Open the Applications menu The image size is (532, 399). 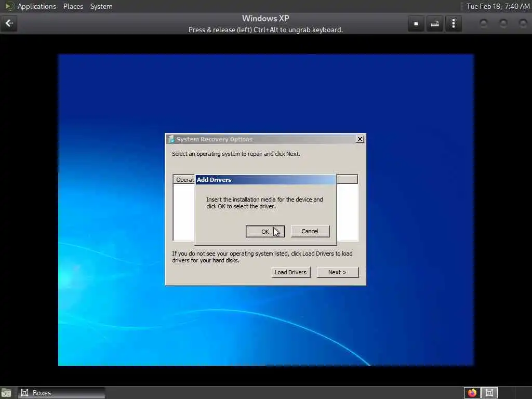coord(37,6)
